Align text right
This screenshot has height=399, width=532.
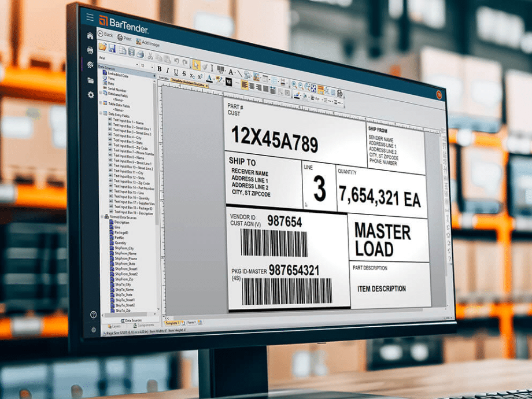click(x=258, y=87)
